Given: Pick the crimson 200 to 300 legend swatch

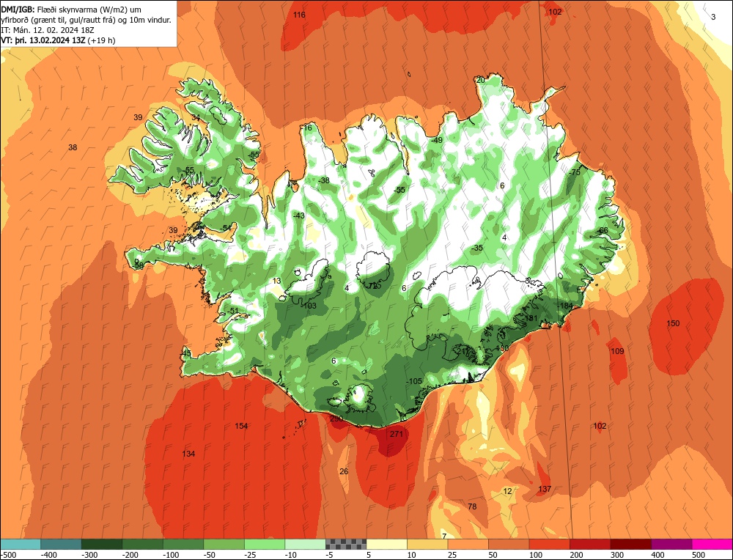Looking at the screenshot, I should tap(590, 544).
